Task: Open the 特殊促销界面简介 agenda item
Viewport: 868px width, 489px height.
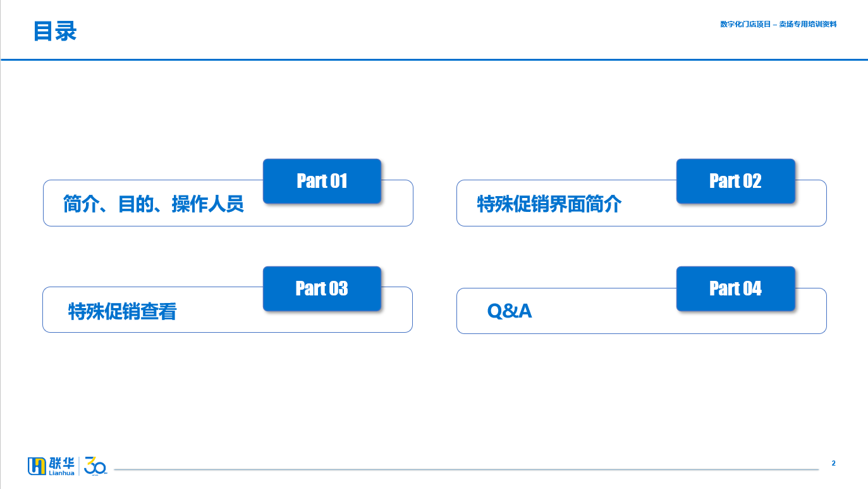Action: point(549,204)
